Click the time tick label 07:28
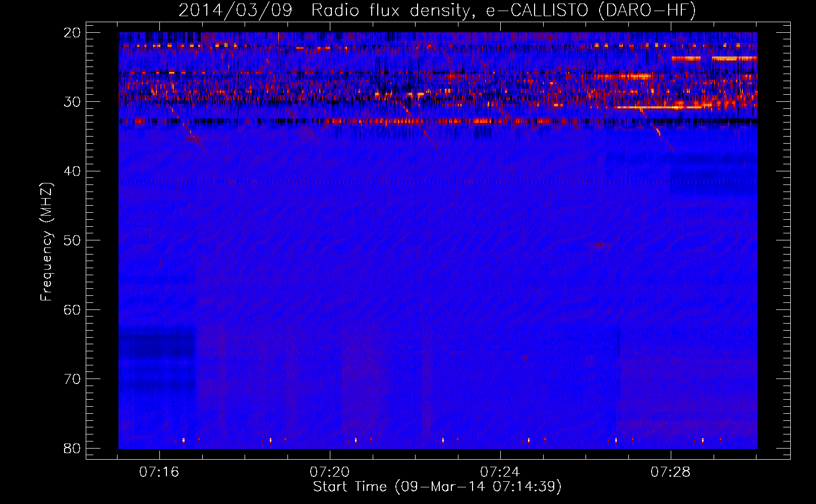 tap(671, 472)
